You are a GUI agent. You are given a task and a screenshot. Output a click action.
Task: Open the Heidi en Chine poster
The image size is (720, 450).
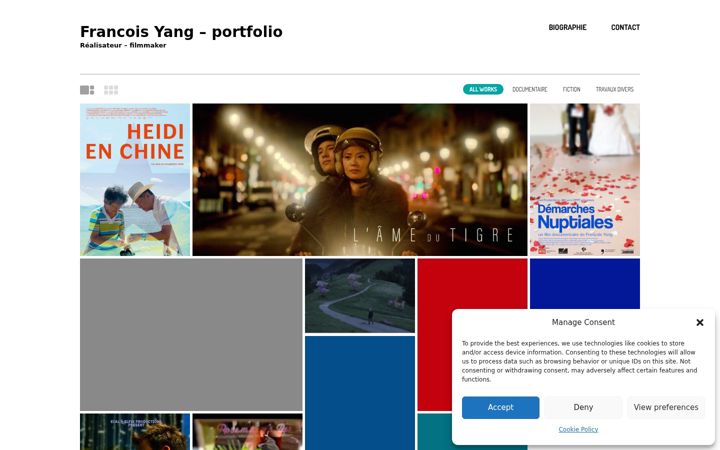135,180
